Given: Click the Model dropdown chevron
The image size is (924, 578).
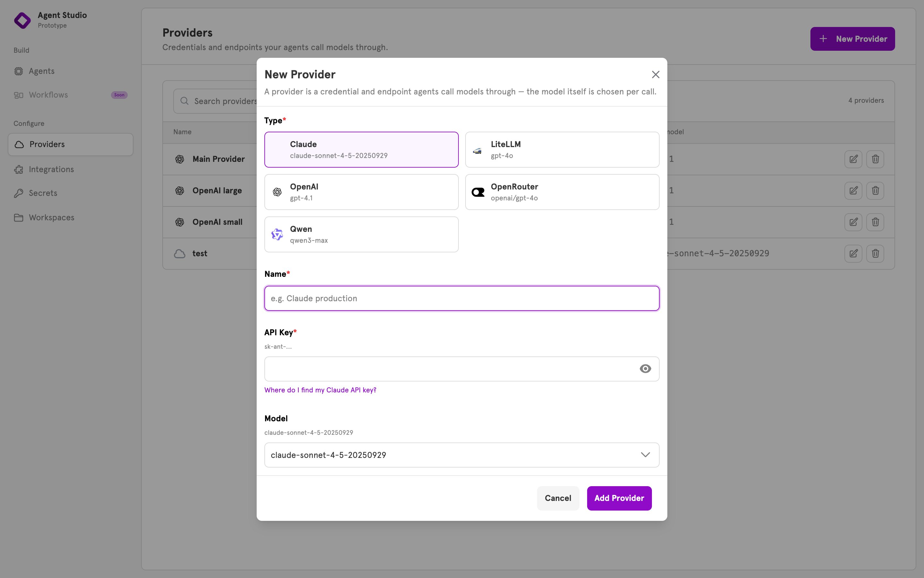Looking at the screenshot, I should [x=645, y=455].
